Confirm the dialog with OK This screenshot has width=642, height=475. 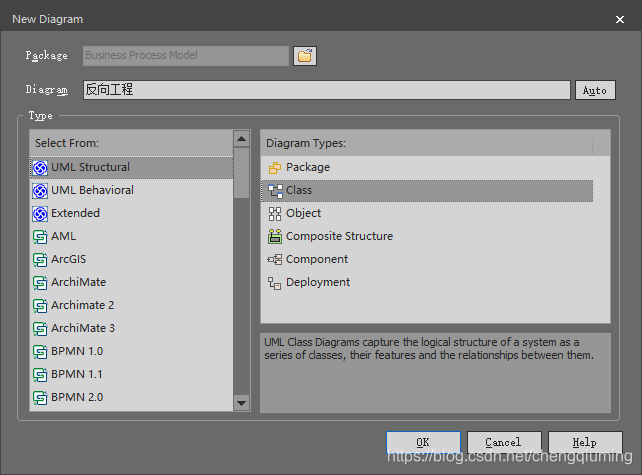423,442
